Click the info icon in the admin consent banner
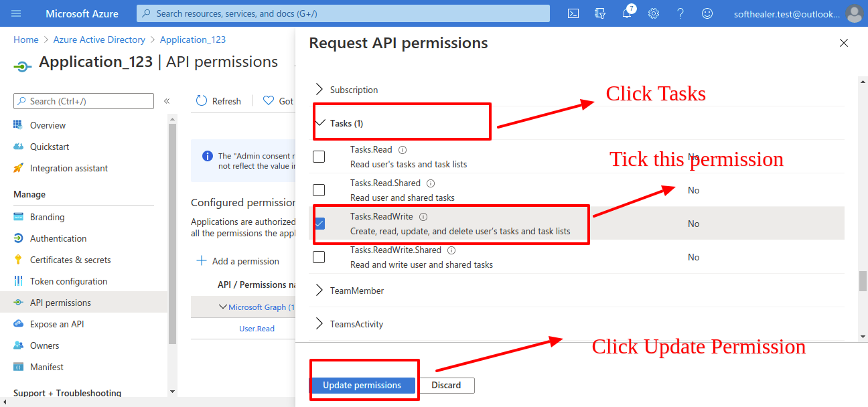Image resolution: width=868 pixels, height=407 pixels. pos(208,156)
